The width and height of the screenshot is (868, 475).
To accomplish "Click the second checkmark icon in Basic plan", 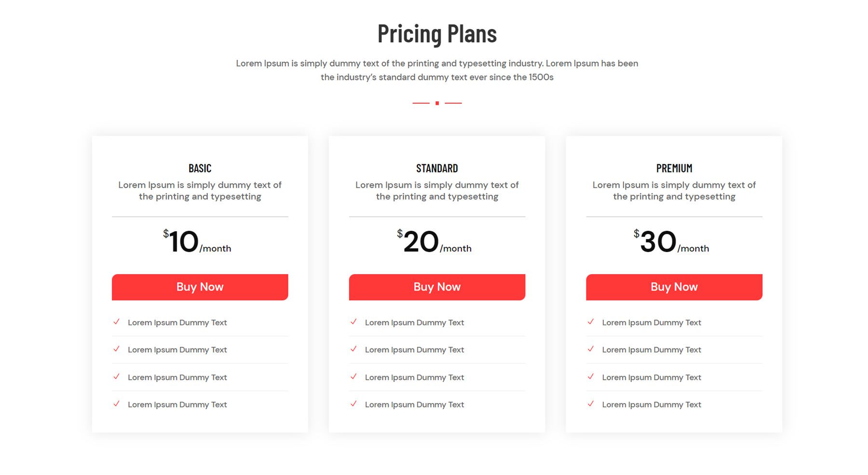I will click(117, 349).
